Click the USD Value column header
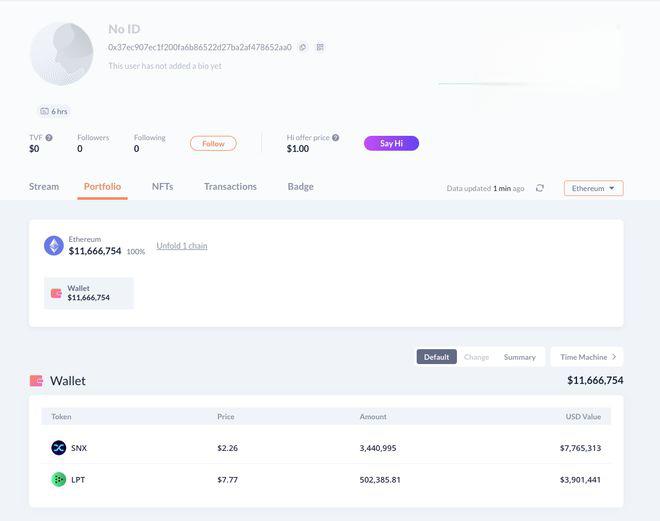Image resolution: width=660 pixels, height=521 pixels. pos(583,417)
